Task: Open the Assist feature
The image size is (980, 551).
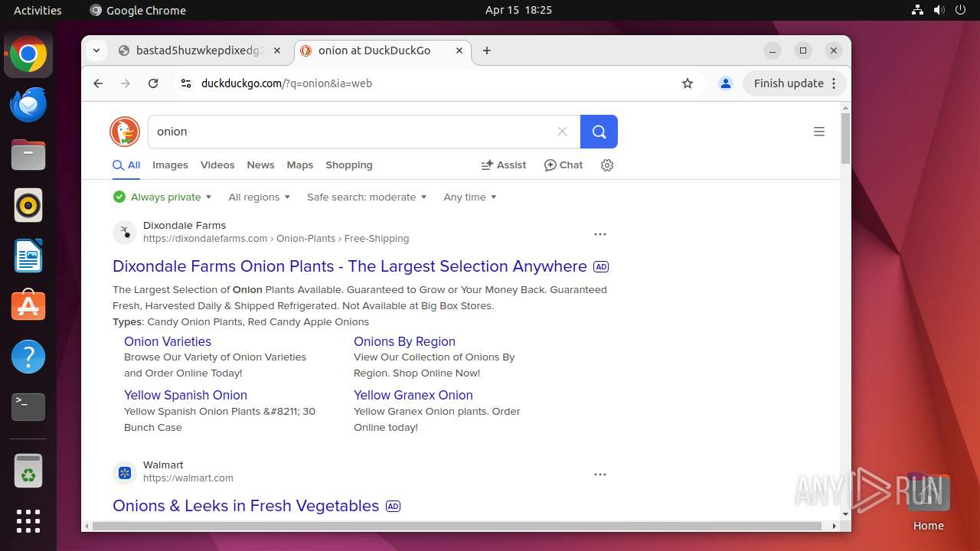Action: click(x=504, y=165)
